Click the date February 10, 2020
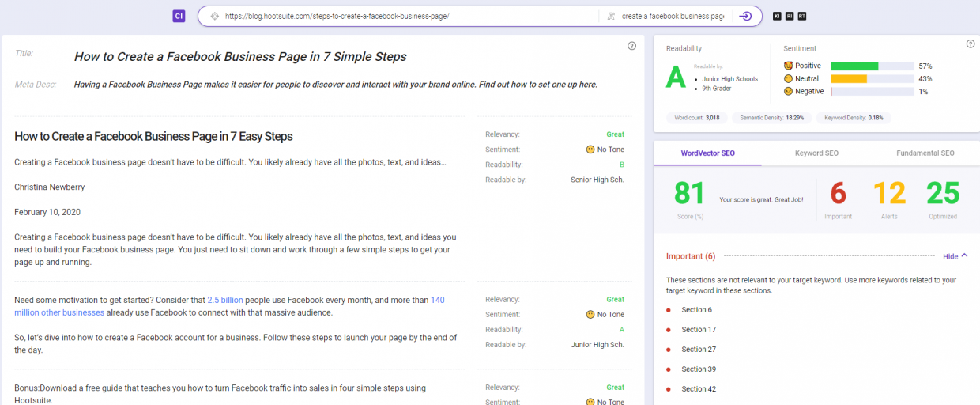 [47, 212]
